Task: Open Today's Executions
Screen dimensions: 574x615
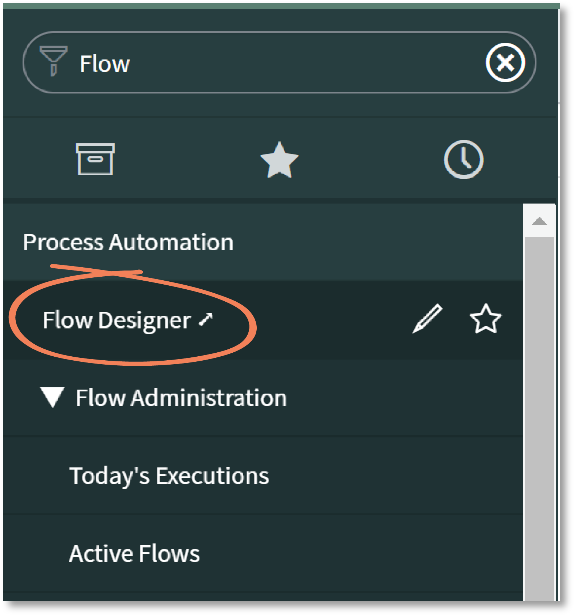Action: tap(169, 476)
